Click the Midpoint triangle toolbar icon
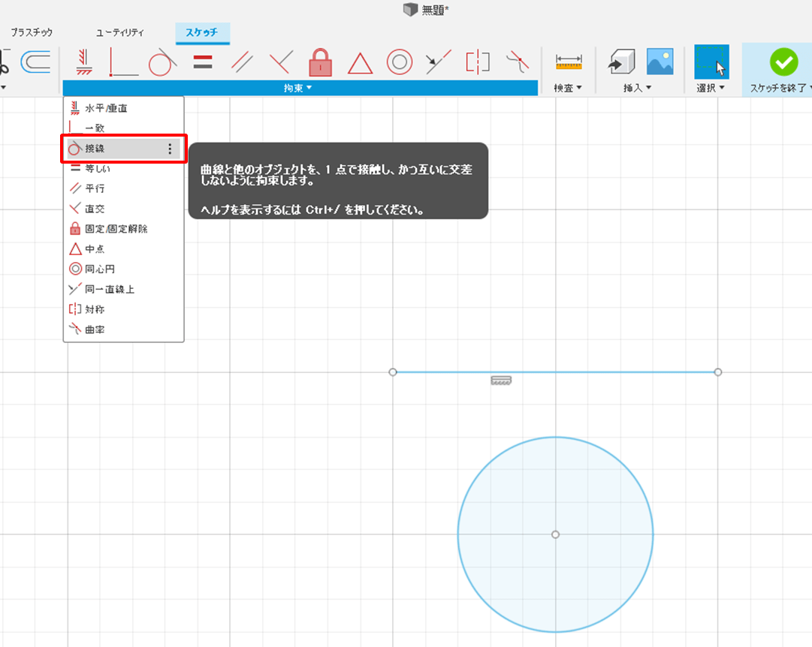This screenshot has width=812, height=647. tap(361, 62)
